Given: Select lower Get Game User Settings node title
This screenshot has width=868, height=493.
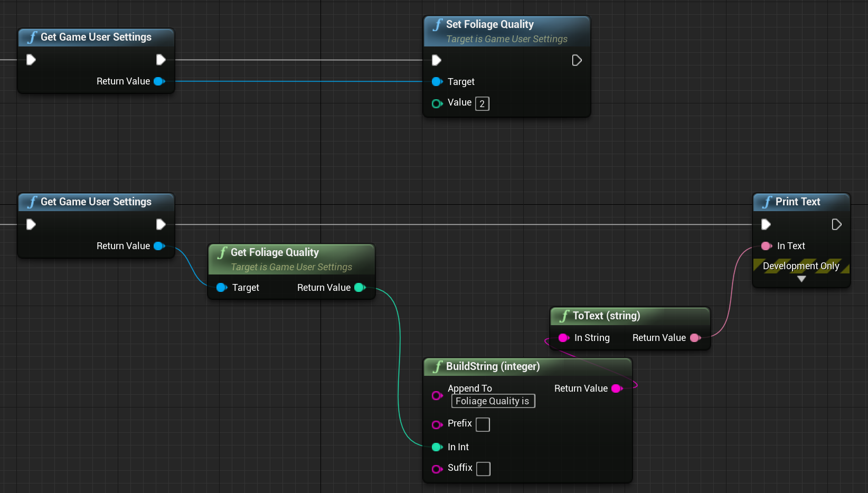Looking at the screenshot, I should 96,202.
